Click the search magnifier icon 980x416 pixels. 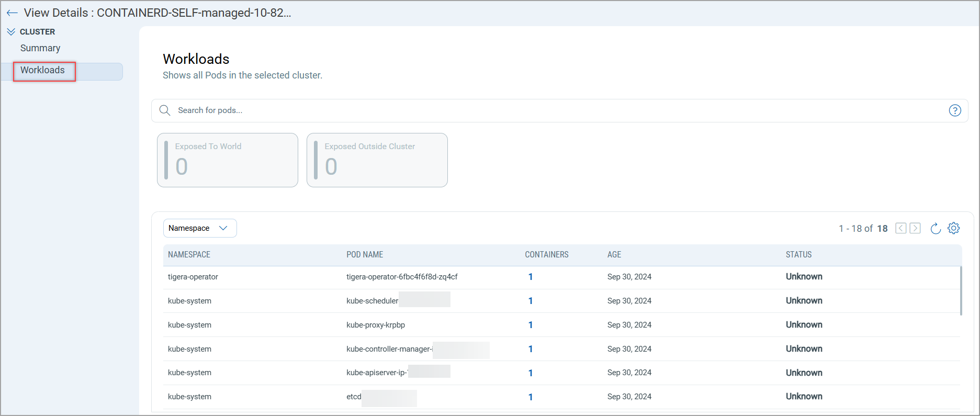165,110
